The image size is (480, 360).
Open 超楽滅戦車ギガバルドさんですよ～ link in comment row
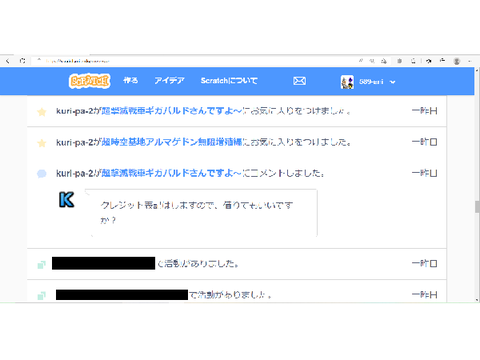coord(171,173)
